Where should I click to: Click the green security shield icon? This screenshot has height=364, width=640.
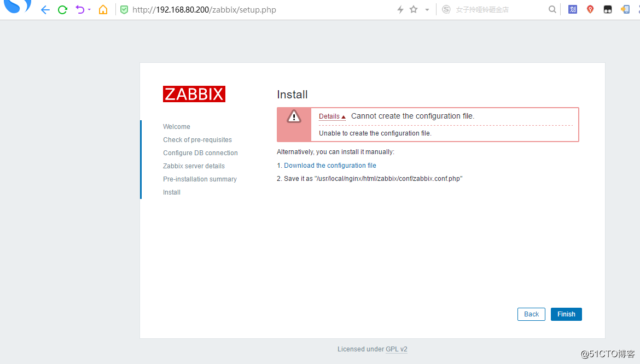[x=124, y=10]
